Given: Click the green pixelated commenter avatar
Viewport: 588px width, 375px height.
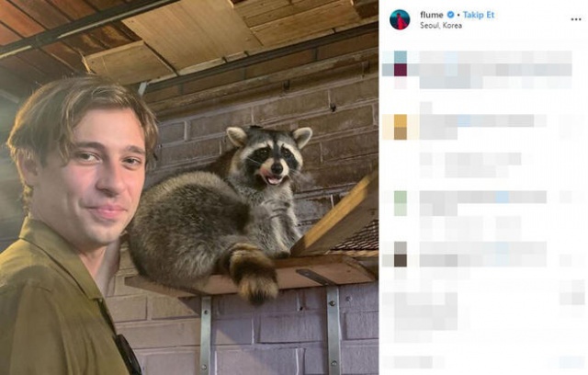Looking at the screenshot, I should tap(401, 203).
